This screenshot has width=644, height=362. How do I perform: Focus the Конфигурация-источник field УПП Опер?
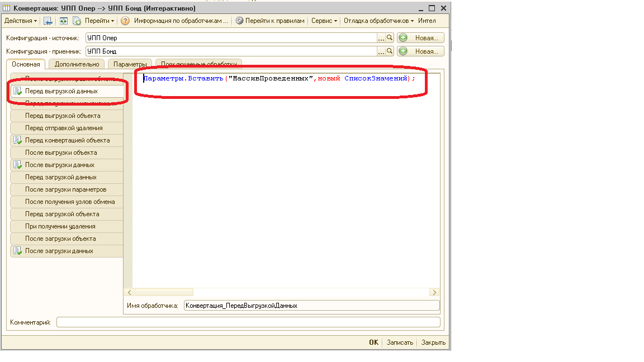click(231, 38)
